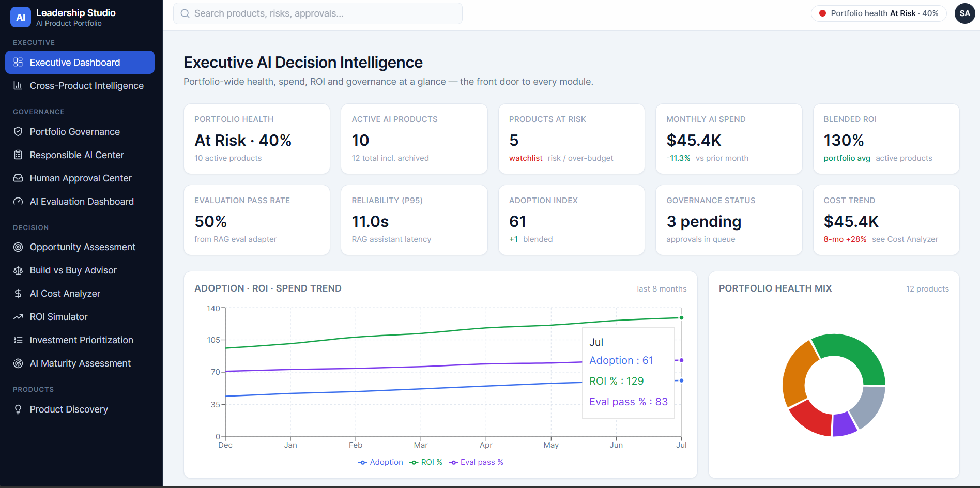Click the search magnifier icon
Image resolution: width=980 pixels, height=488 pixels.
(185, 13)
